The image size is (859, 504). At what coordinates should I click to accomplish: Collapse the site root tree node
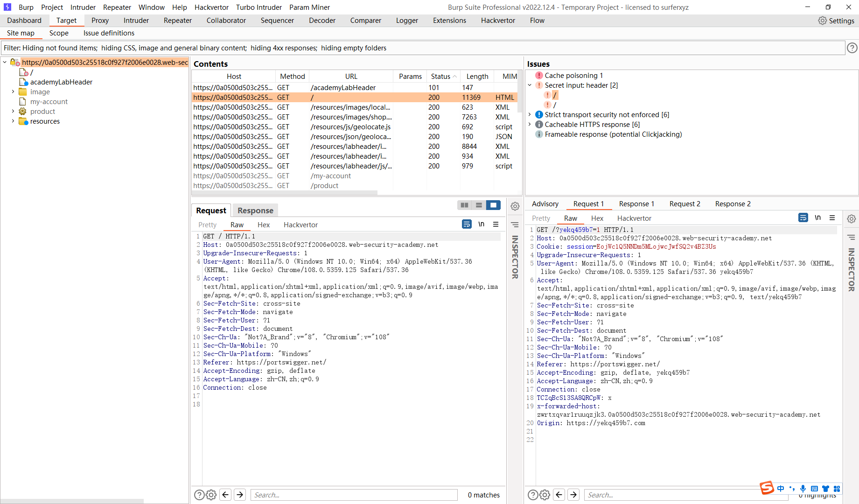[x=5, y=62]
